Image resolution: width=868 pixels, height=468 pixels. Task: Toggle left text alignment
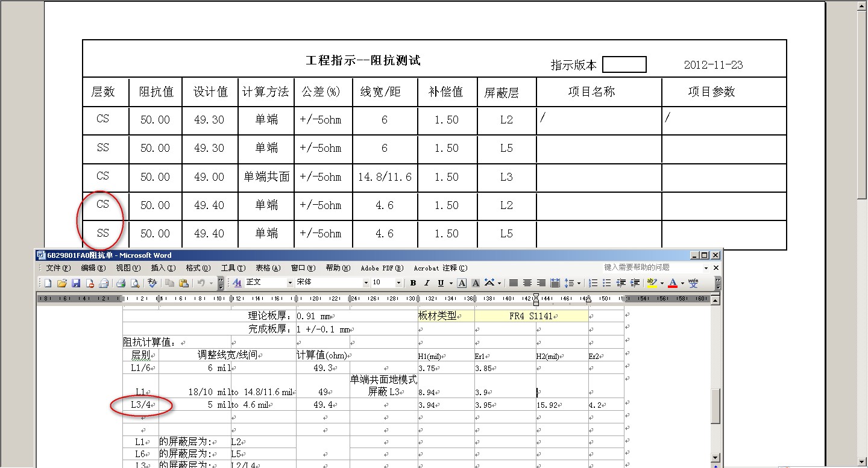514,282
